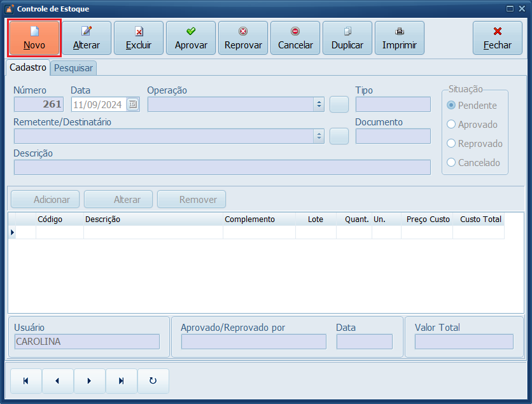This screenshot has width=532, height=404.
Task: Switch to the Pesquisar tab
Action: coord(73,68)
